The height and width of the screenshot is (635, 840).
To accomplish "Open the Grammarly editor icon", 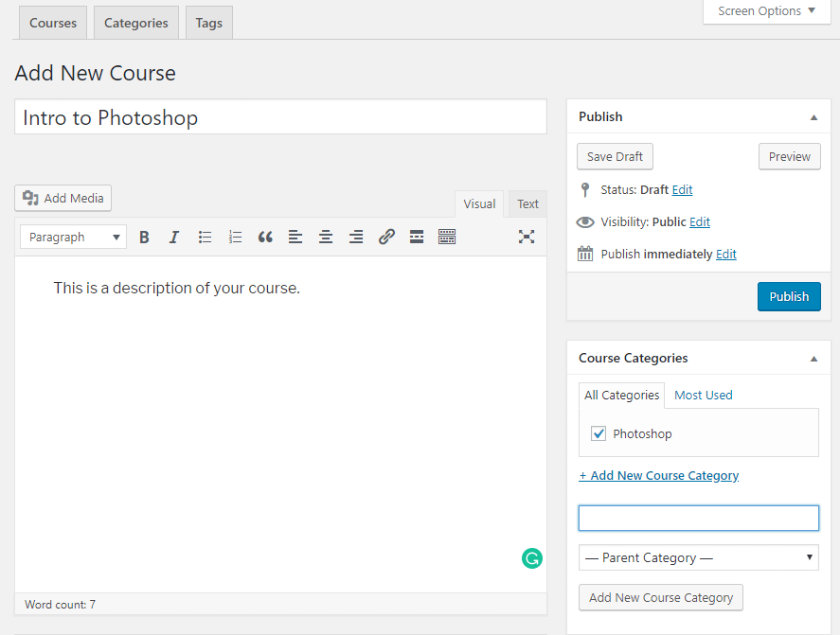I will [x=531, y=558].
